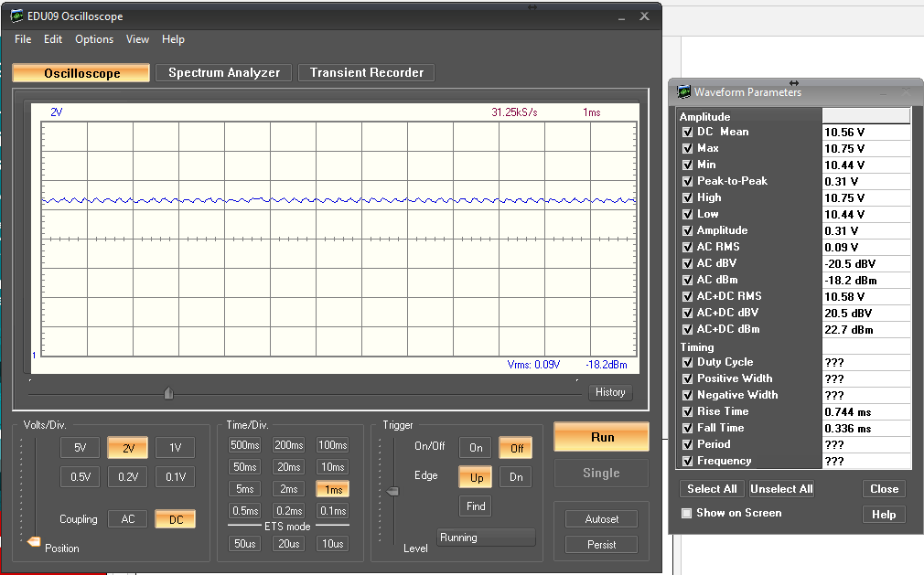This screenshot has width=924, height=575.
Task: Click the Waveform Parameters window icon
Action: pyautogui.click(x=683, y=91)
